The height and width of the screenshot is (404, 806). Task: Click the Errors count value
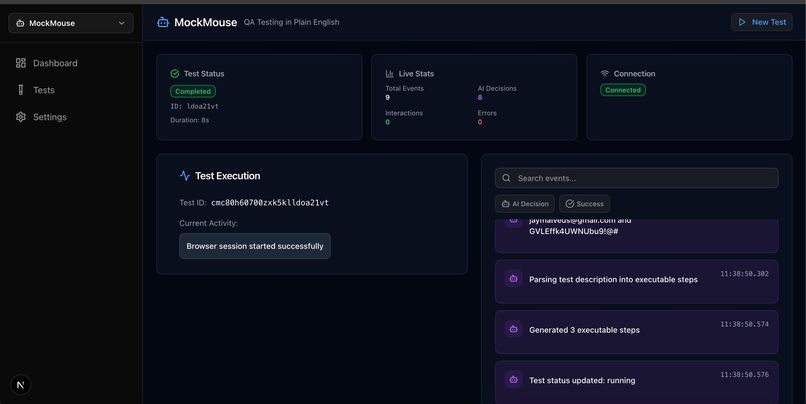coord(480,122)
